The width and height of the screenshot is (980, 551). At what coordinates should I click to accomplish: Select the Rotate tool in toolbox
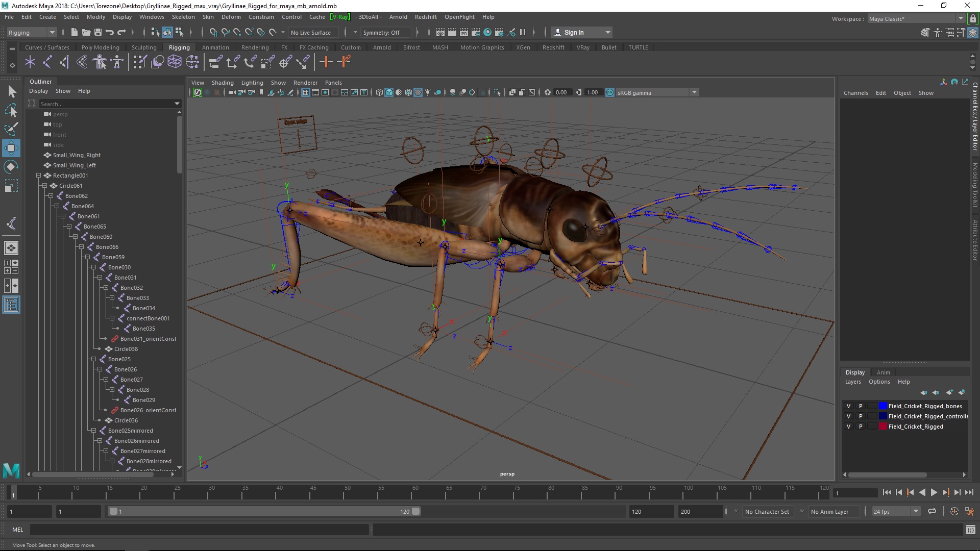pyautogui.click(x=11, y=167)
